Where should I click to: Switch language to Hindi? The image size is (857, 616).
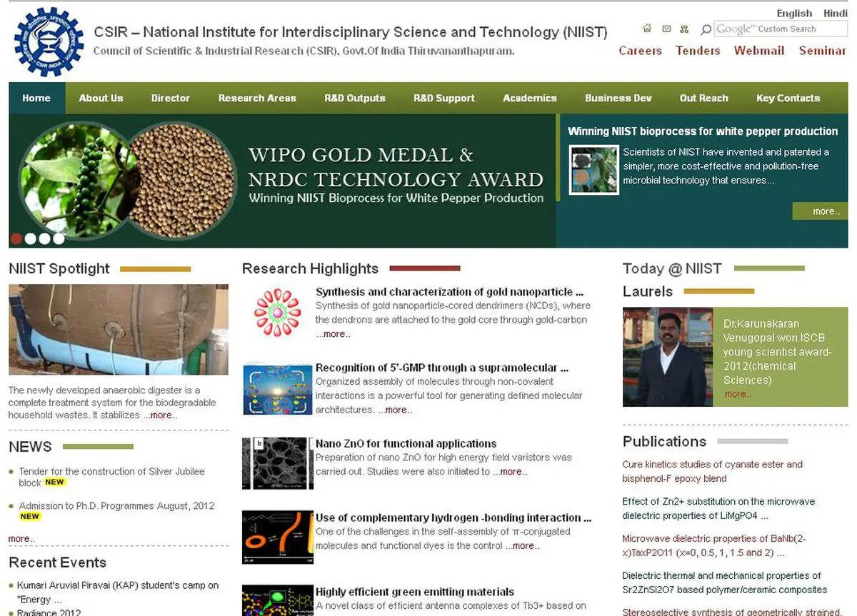(835, 13)
